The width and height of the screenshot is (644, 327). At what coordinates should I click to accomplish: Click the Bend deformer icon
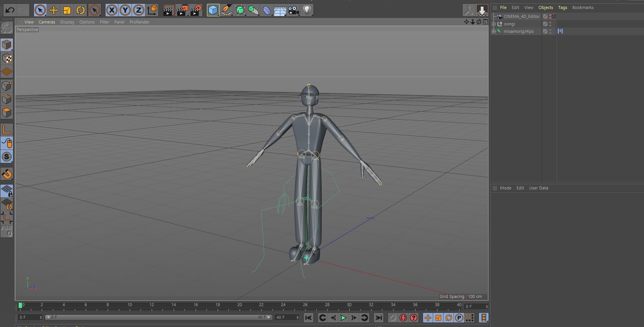tap(267, 10)
